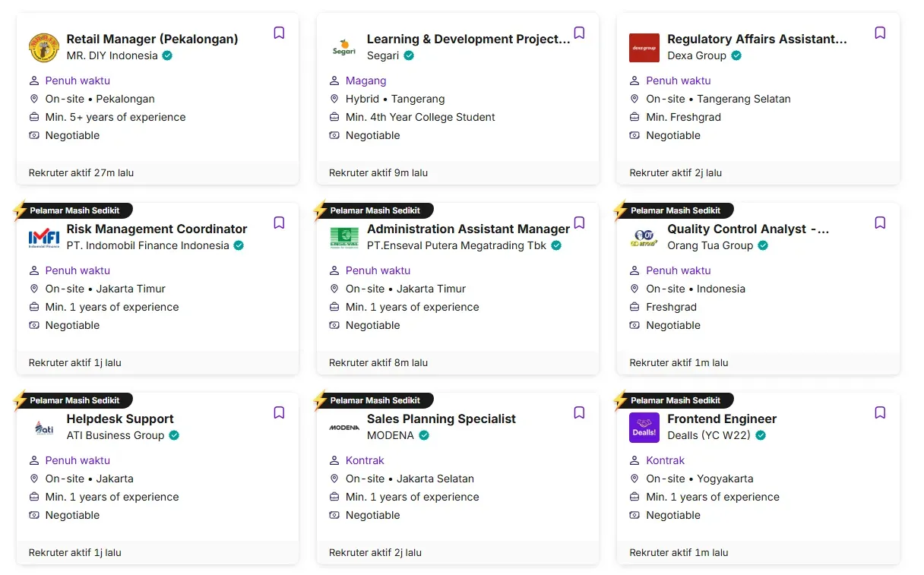Bookmark the Quality Control Analyst job

(x=880, y=223)
